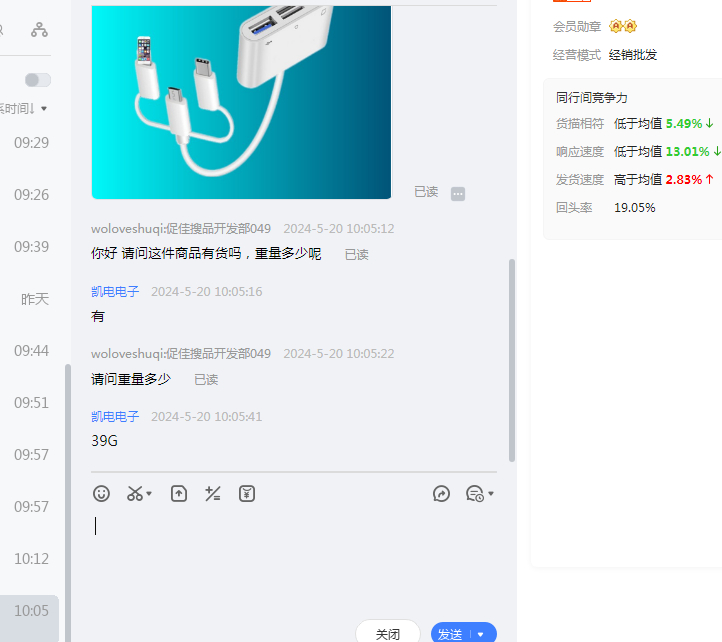Click the upload file icon

pyautogui.click(x=179, y=493)
